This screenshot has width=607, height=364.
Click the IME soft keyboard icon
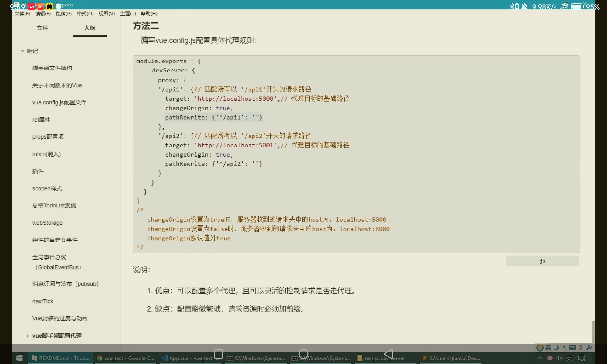tap(572, 348)
